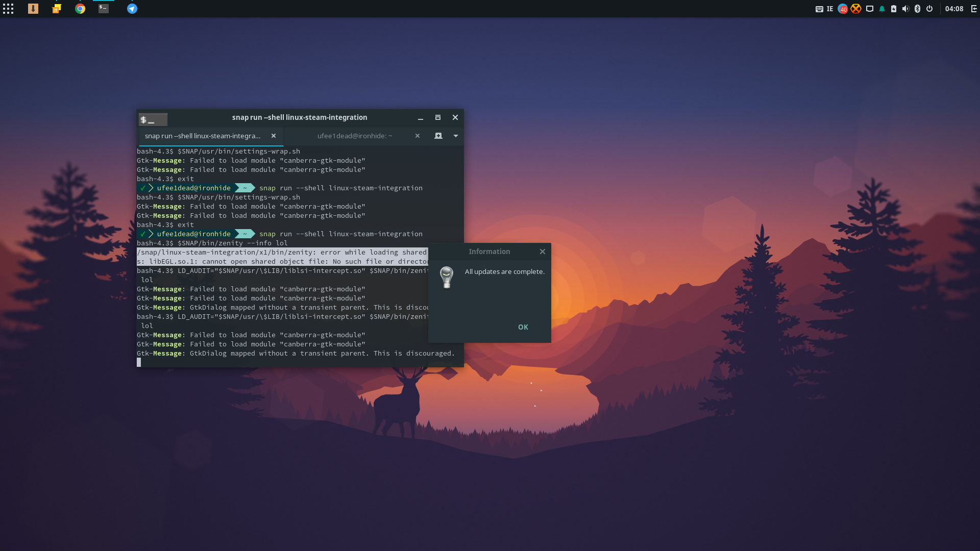Expand the terminal tab list dropdown
Image resolution: width=980 pixels, height=551 pixels.
(x=456, y=136)
